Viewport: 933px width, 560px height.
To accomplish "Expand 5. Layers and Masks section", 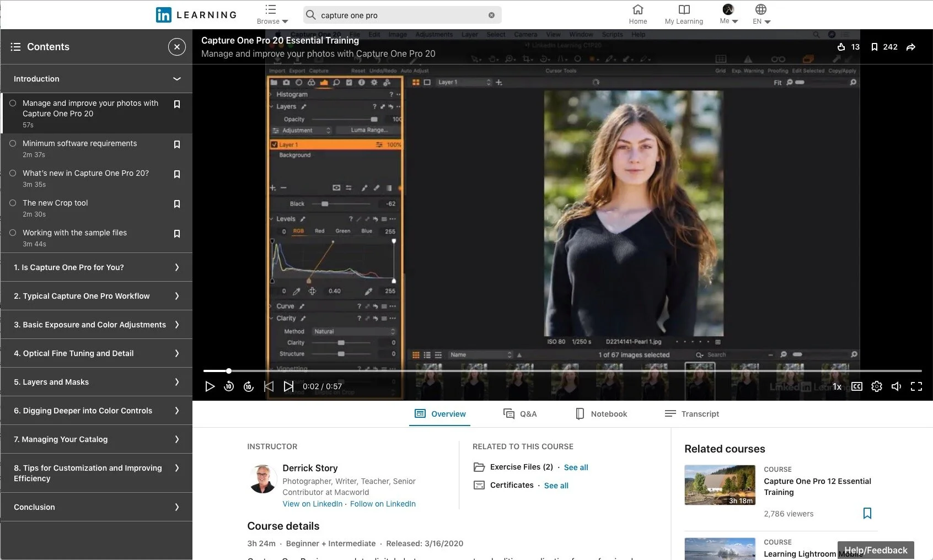I will tap(96, 382).
